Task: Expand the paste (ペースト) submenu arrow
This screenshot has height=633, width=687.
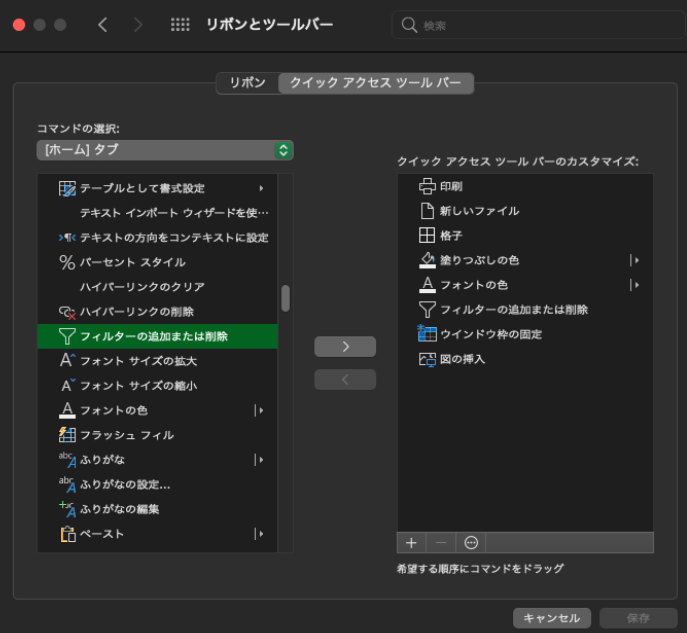Action: [259, 534]
